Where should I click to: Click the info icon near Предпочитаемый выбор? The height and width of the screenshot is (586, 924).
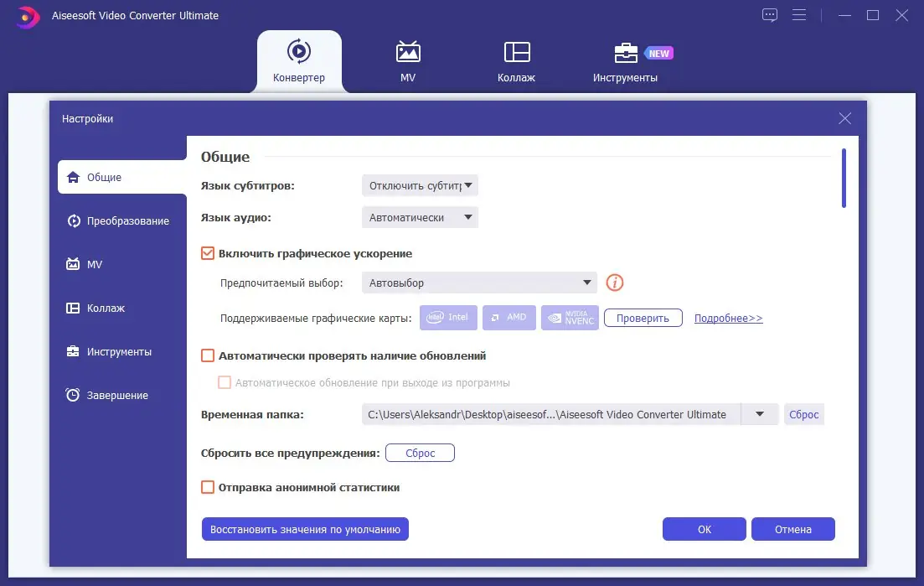click(615, 283)
